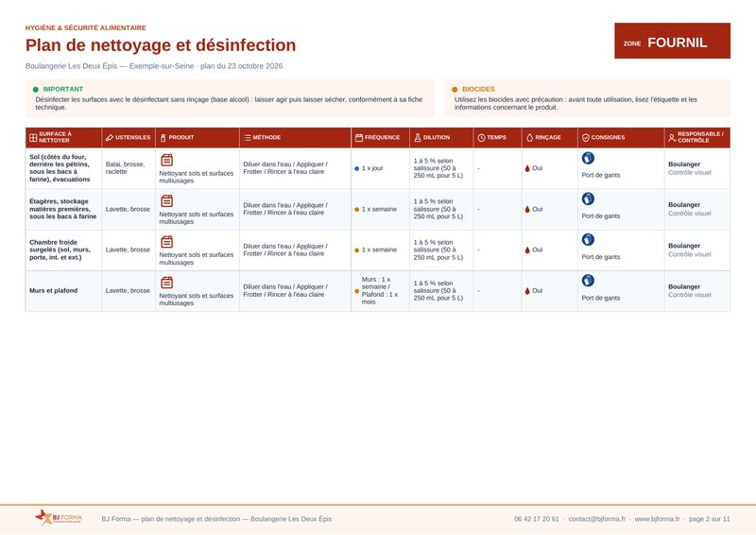Click the blue gloves icon in the Sol row
Viewport: 756px width, 535px height.
point(588,158)
